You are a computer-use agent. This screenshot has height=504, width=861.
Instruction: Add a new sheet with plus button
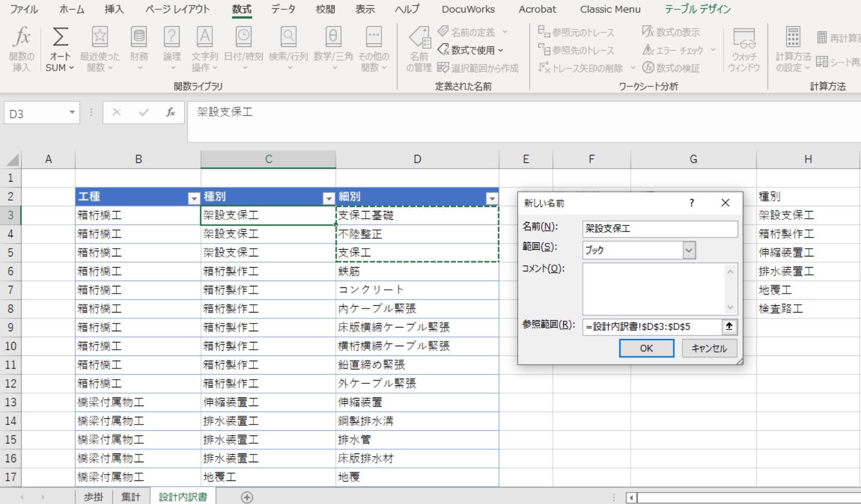[247, 497]
